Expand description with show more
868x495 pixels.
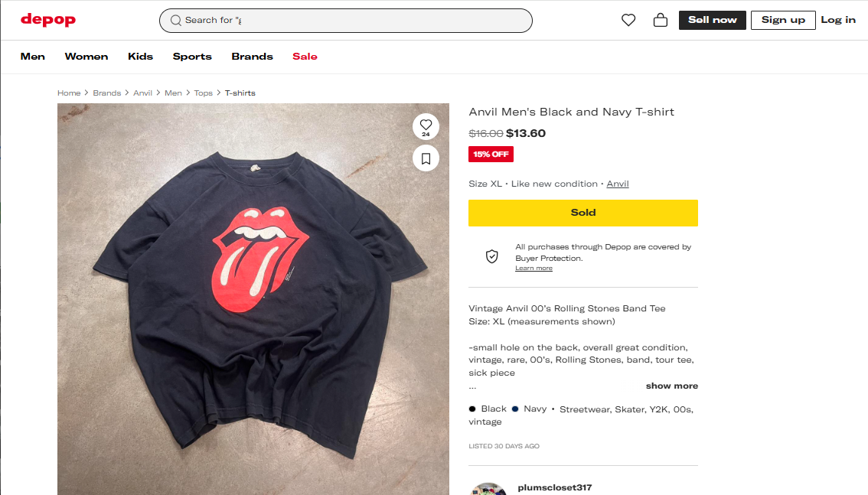tap(671, 386)
